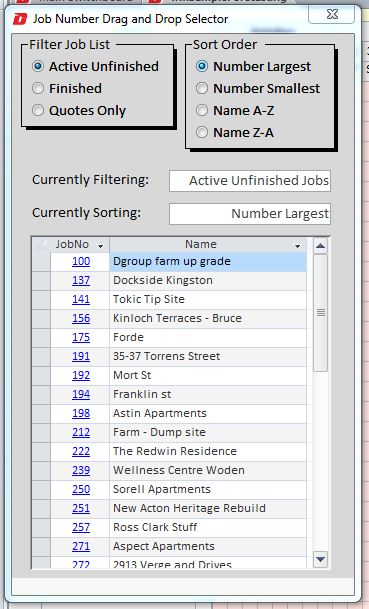Click the row selector for job 137
This screenshot has height=609, width=369.
click(x=41, y=281)
